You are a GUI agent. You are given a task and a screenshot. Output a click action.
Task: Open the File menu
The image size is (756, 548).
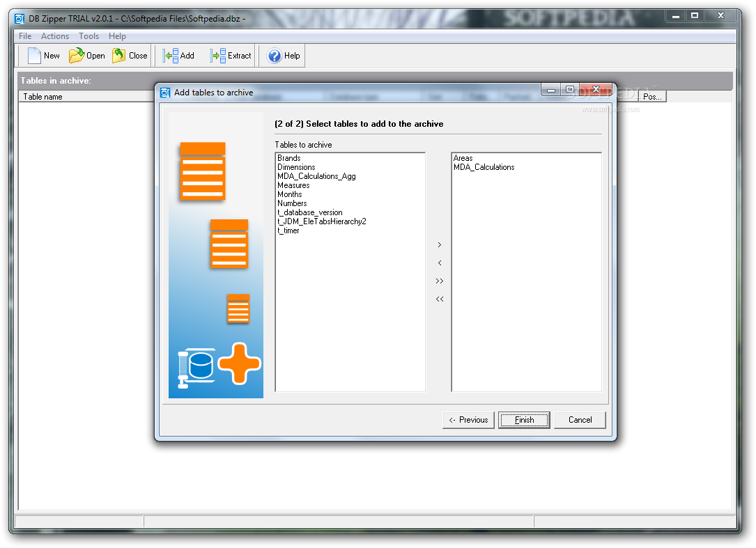[25, 36]
